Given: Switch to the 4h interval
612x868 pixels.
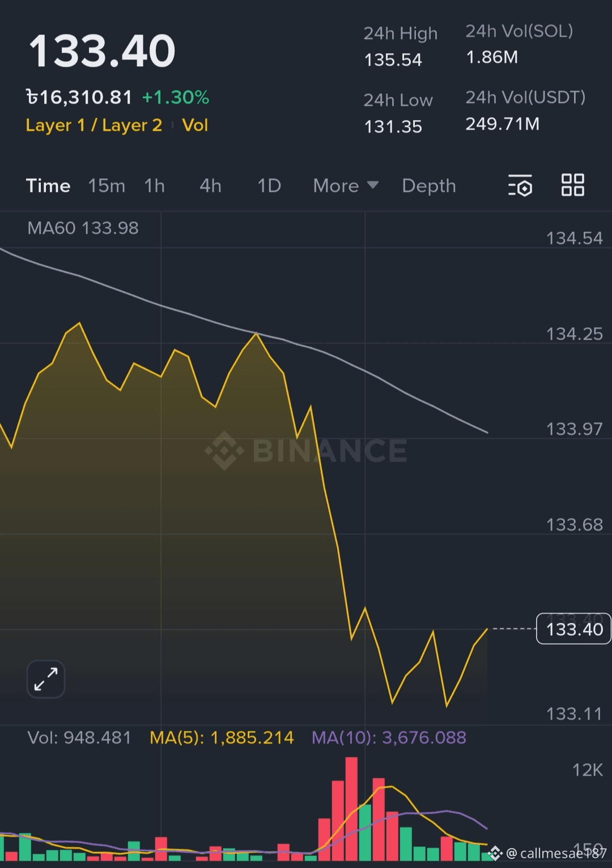Looking at the screenshot, I should tap(210, 186).
